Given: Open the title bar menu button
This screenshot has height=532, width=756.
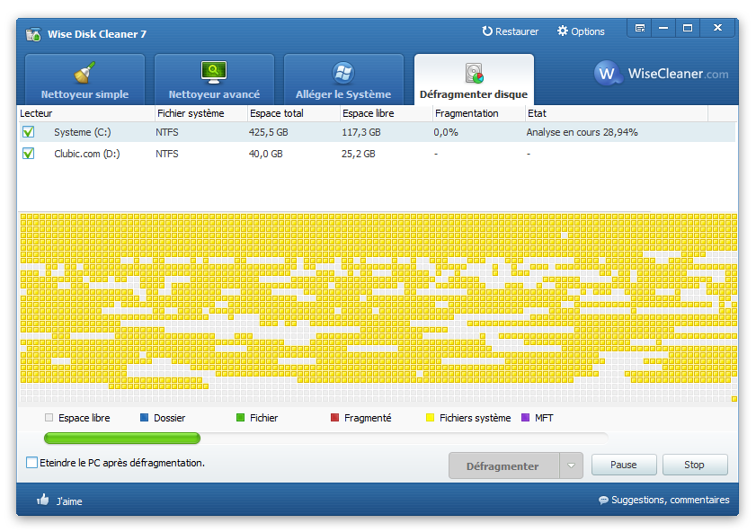Looking at the screenshot, I should (640, 28).
